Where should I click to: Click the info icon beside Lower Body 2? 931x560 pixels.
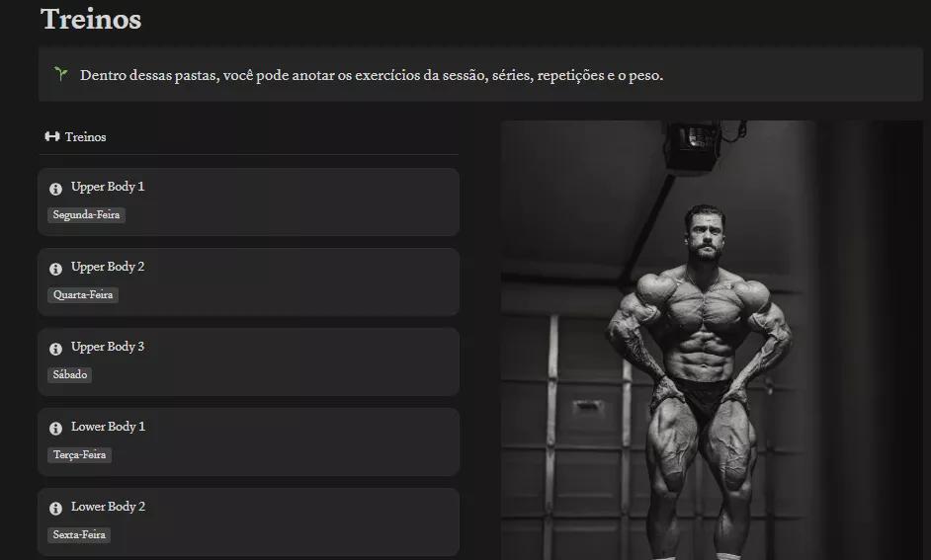coord(55,509)
